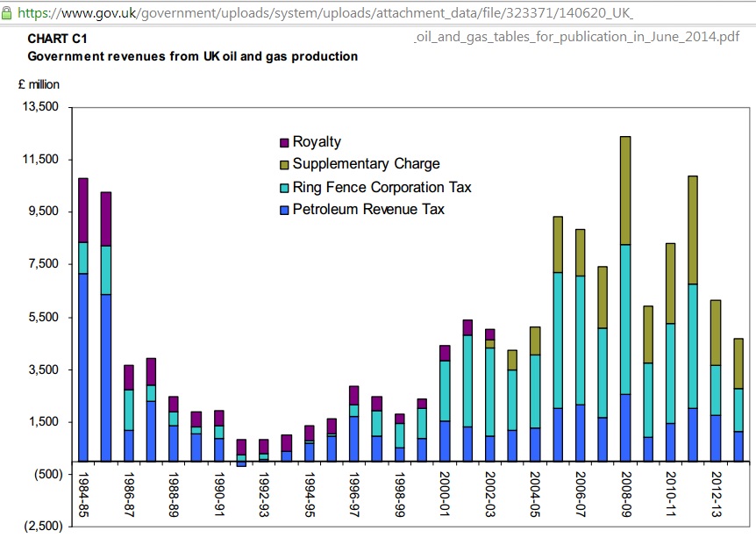Click the 'Royalty' legend label
The width and height of the screenshot is (756, 545).
tap(317, 142)
